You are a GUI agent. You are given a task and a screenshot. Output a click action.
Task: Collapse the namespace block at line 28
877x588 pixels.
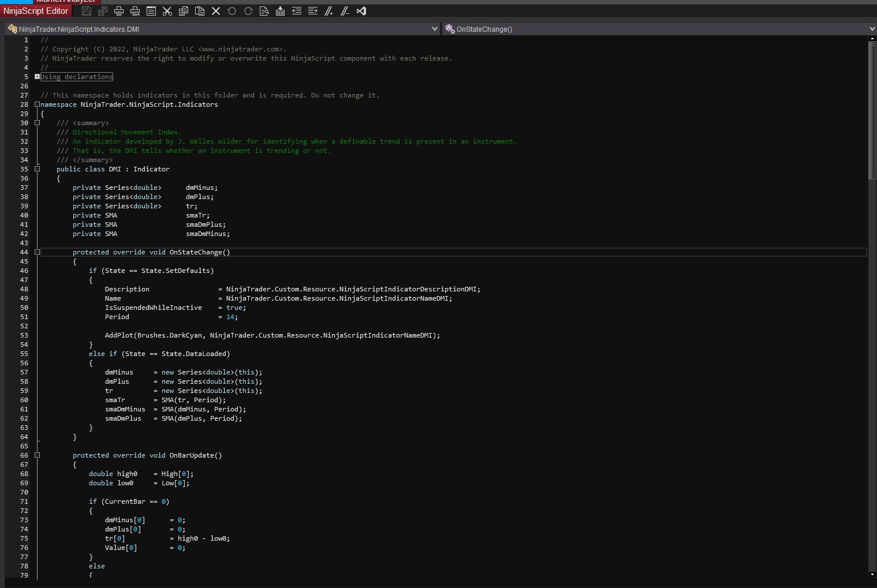click(x=37, y=104)
